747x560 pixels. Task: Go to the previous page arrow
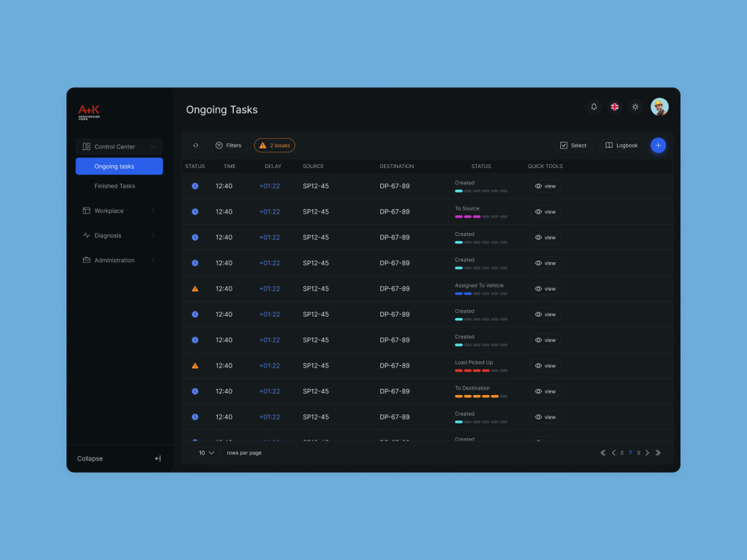pyautogui.click(x=613, y=453)
